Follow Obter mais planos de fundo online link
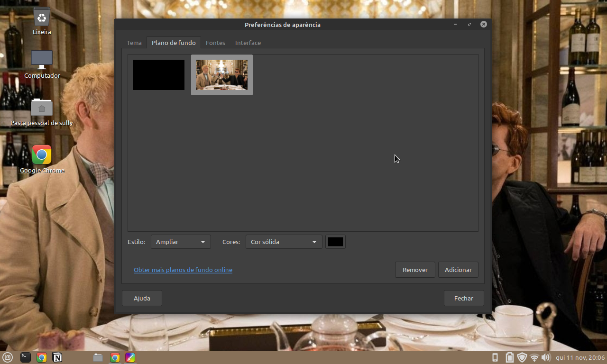The image size is (607, 364). pos(183,270)
